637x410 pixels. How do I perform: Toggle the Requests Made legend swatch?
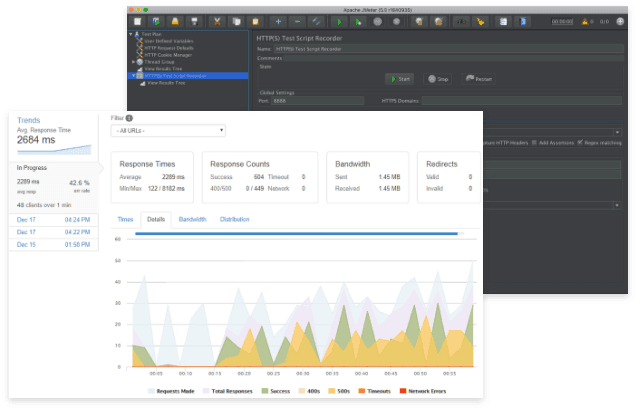[152, 391]
